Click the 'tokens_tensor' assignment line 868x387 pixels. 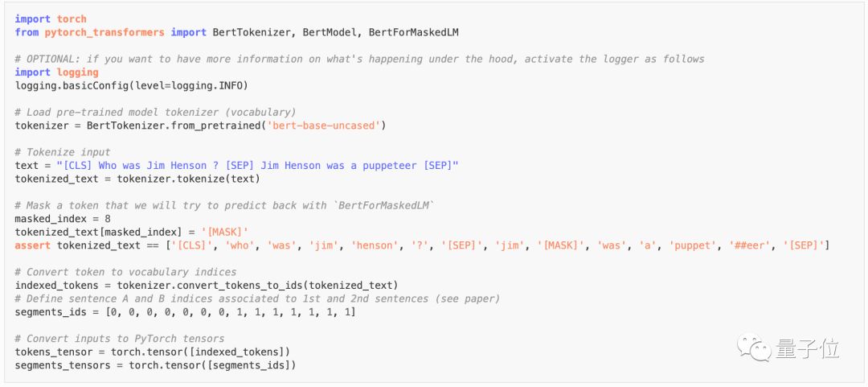point(152,352)
